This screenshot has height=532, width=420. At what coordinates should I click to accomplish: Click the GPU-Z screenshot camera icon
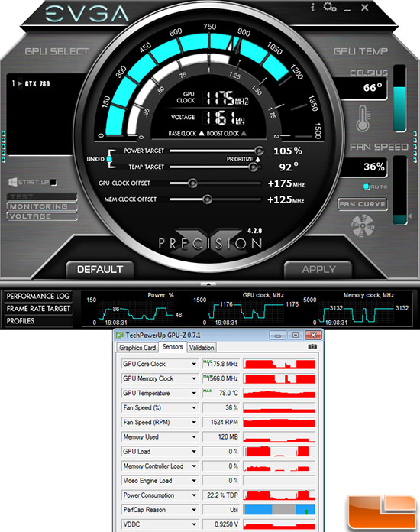coord(312,347)
